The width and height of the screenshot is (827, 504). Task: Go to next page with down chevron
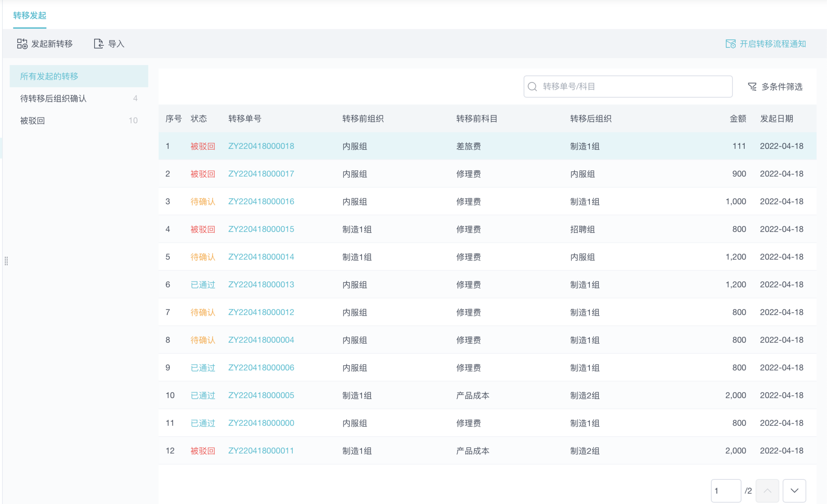point(794,490)
